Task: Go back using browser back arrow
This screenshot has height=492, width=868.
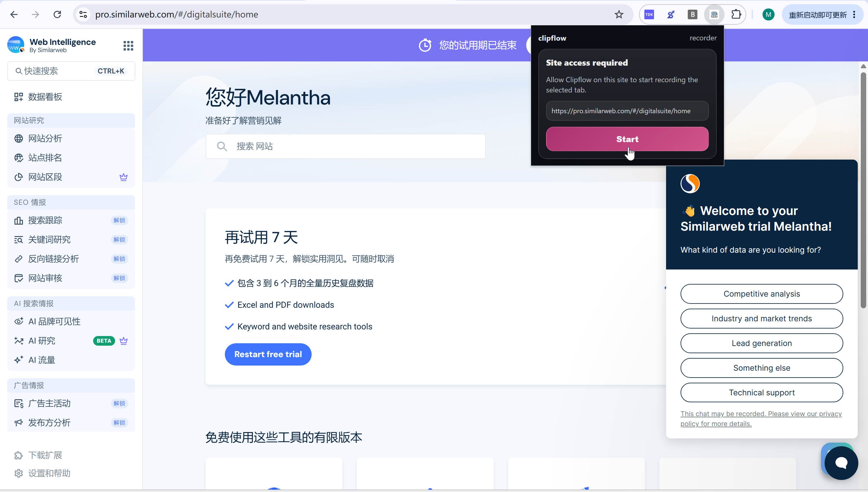Action: [x=14, y=14]
